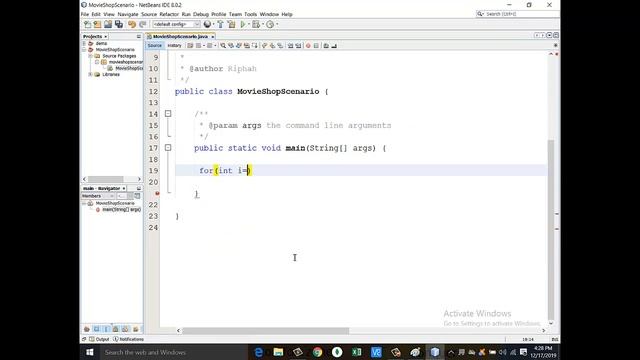640x360 pixels.
Task: Toggle Show Inherited Members filter in Navigator
Action: coord(87,329)
